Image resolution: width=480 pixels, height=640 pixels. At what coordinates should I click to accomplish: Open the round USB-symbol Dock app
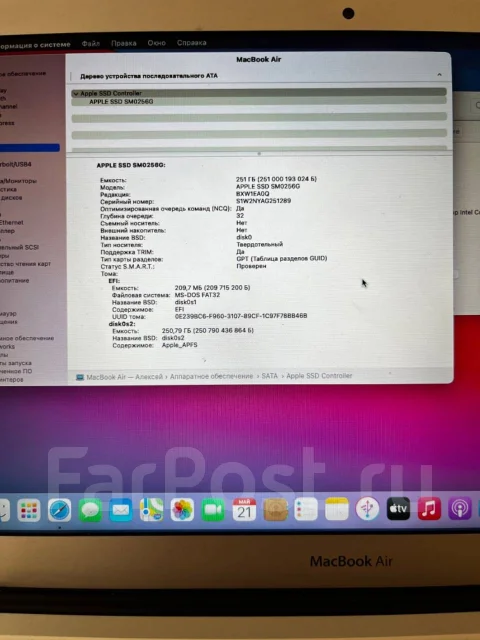[367, 509]
